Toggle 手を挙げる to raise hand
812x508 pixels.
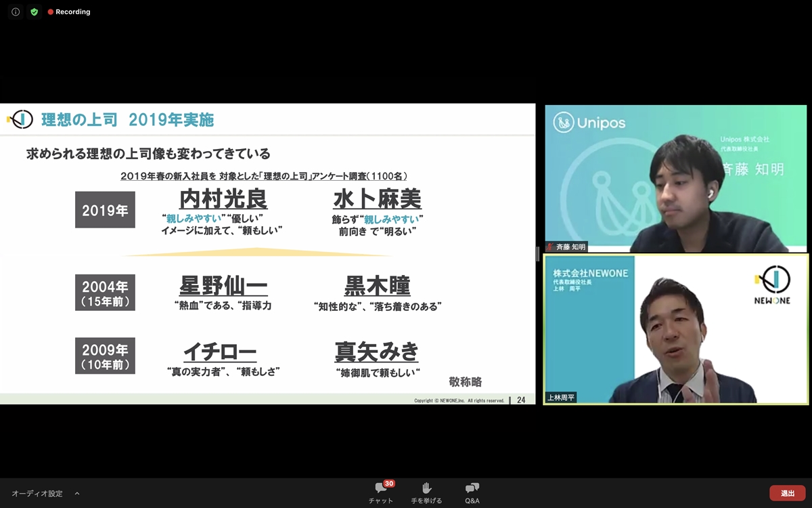pyautogui.click(x=426, y=492)
